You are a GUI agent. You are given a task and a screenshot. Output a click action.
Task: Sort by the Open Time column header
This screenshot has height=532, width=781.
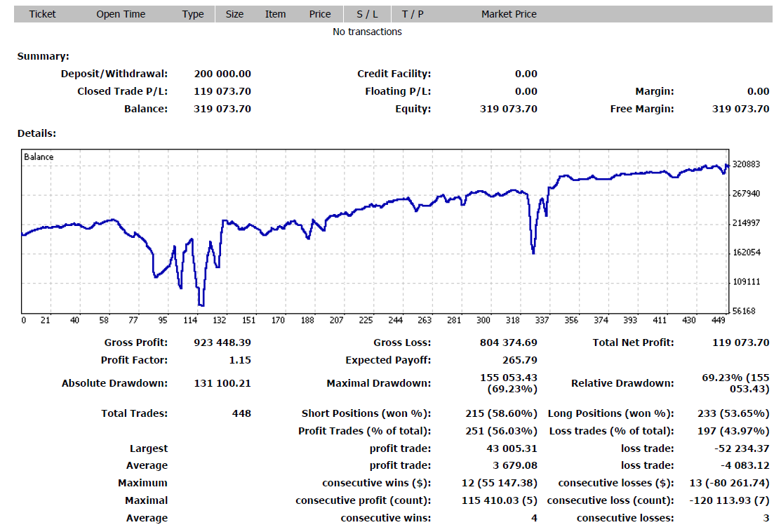coord(121,14)
